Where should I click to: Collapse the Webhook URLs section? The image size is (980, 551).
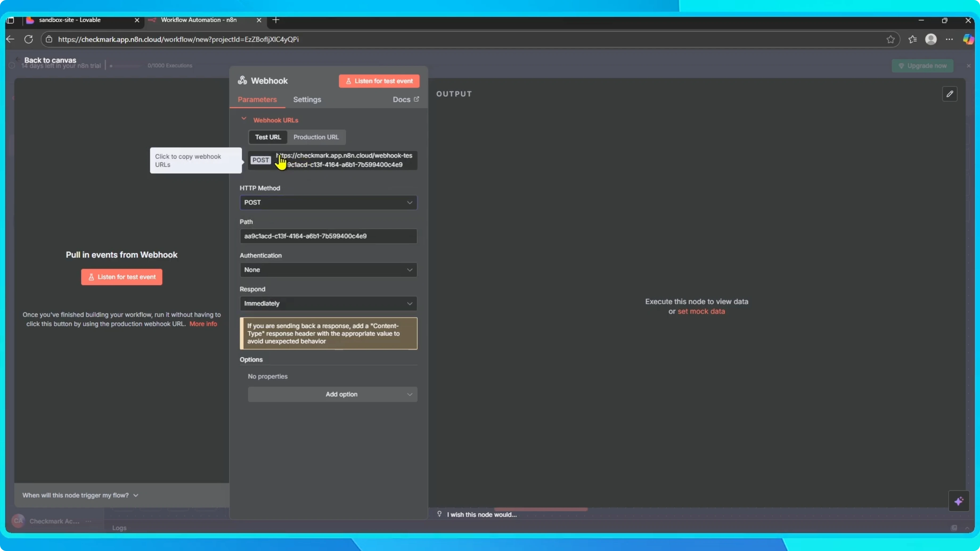[244, 119]
